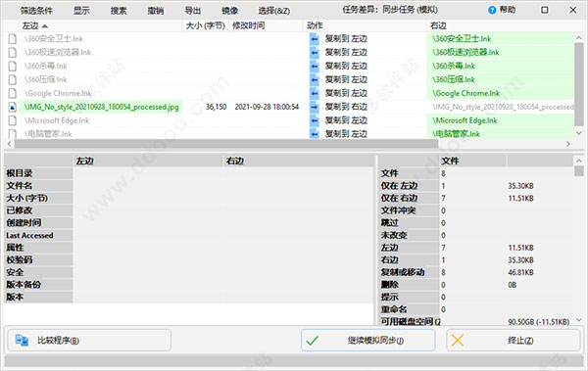Click the 终止(Z) button

514,341
